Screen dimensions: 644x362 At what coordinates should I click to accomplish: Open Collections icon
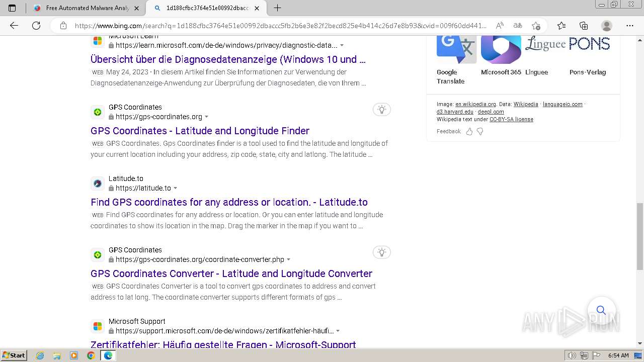pyautogui.click(x=584, y=26)
